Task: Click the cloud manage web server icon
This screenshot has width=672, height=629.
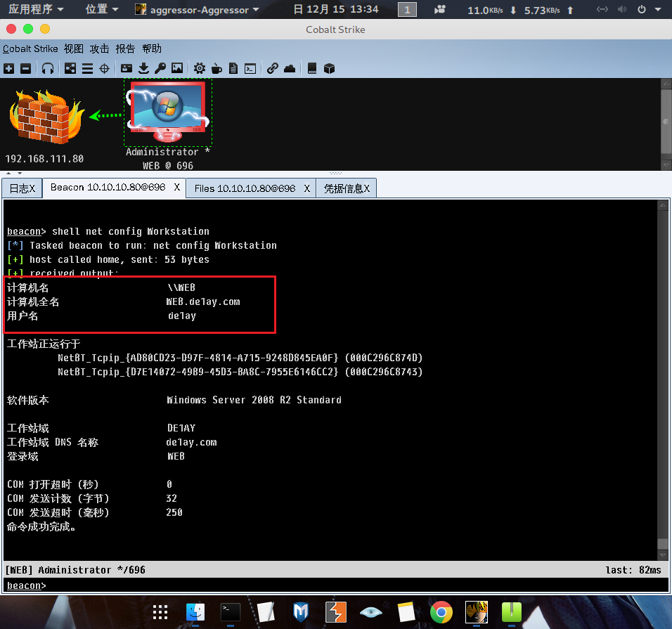Action: pos(290,69)
